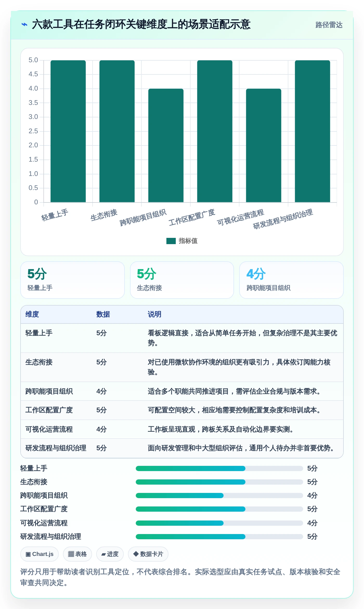Click the 轻量上手 progress bar

coord(219,468)
